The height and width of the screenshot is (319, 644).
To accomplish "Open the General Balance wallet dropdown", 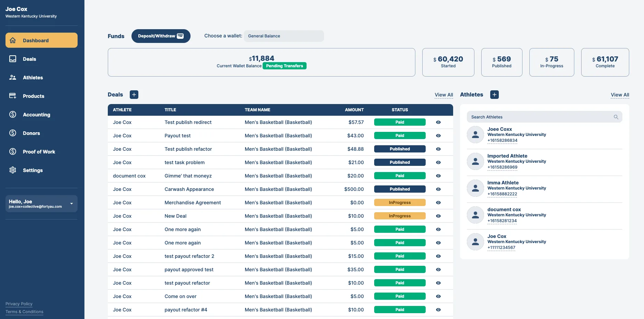I will pos(284,36).
